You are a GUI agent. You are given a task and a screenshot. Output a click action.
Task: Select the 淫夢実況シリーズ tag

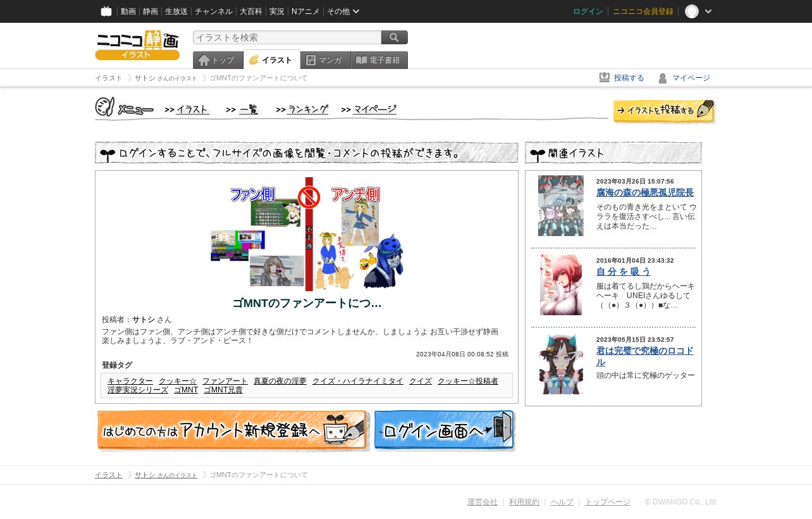click(x=138, y=390)
